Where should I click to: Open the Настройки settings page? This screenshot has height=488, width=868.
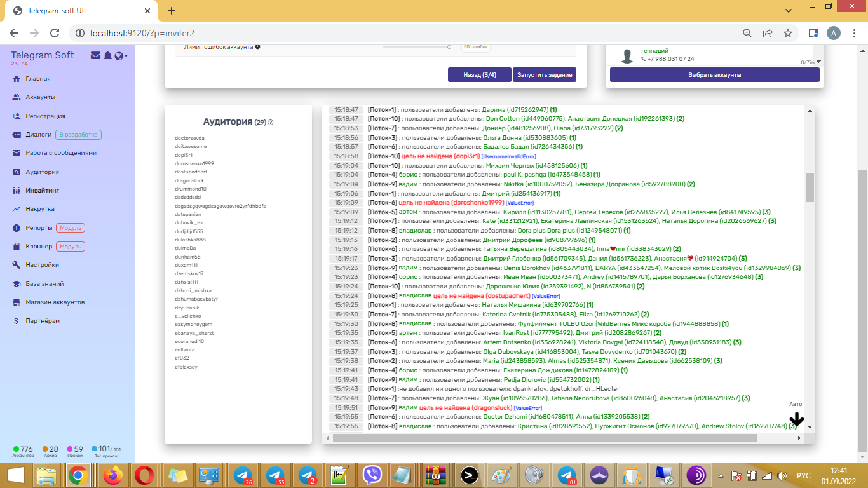[x=42, y=265]
